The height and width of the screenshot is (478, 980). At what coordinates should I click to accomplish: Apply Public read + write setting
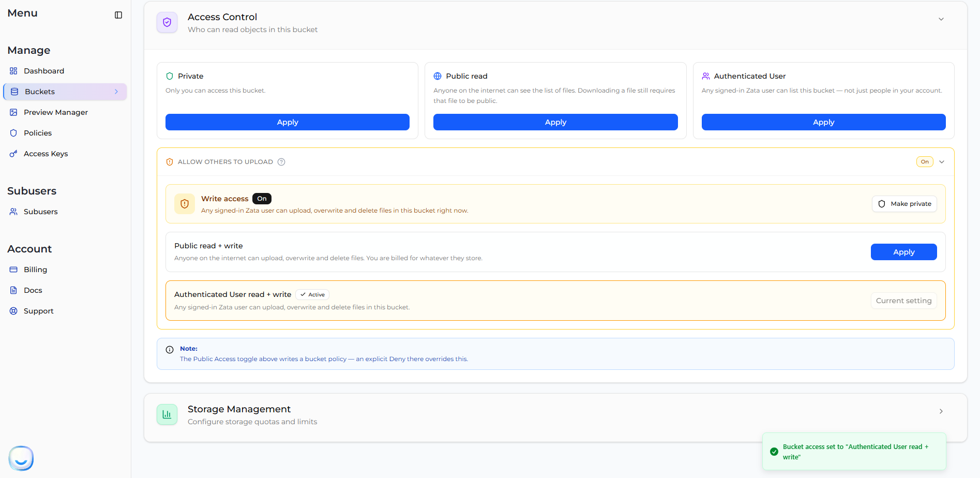(x=904, y=252)
